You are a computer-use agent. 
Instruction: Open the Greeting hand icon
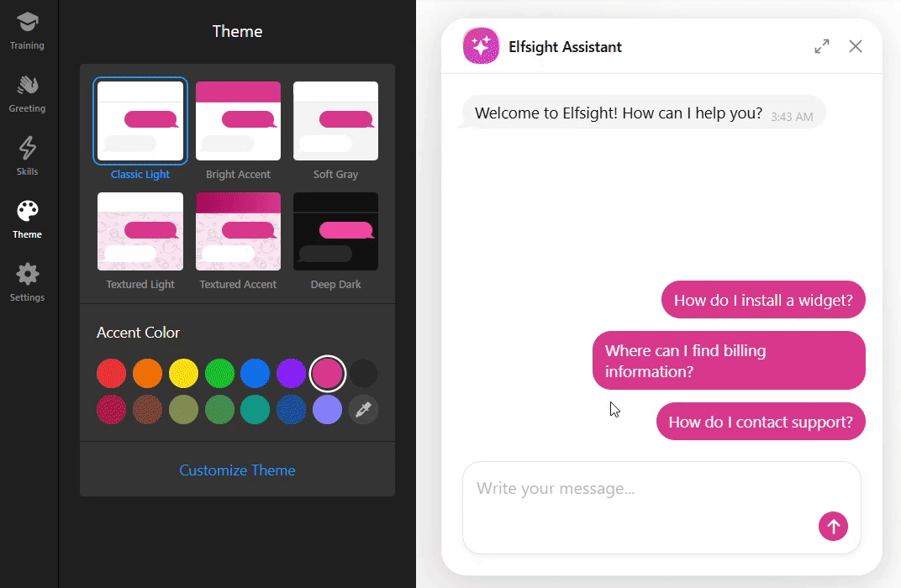click(x=27, y=85)
